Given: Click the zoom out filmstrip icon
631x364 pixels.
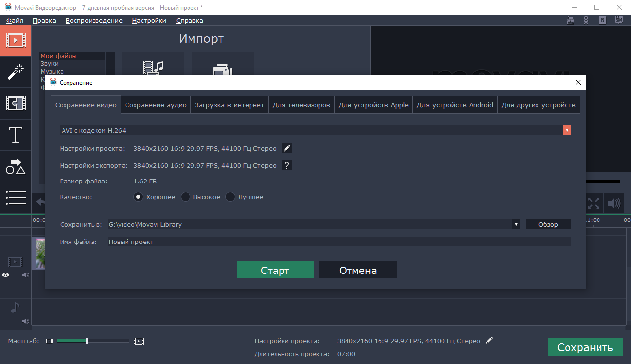Looking at the screenshot, I should (49, 341).
